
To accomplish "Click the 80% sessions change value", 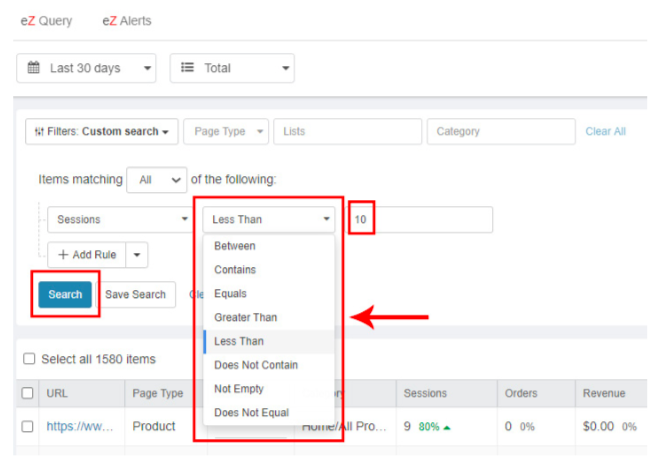I will [x=429, y=427].
